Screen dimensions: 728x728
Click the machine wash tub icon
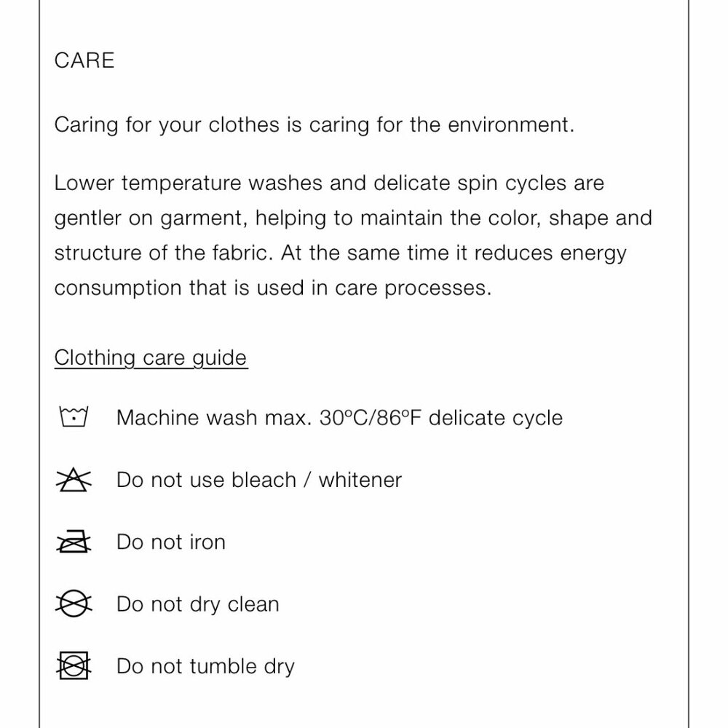click(74, 416)
